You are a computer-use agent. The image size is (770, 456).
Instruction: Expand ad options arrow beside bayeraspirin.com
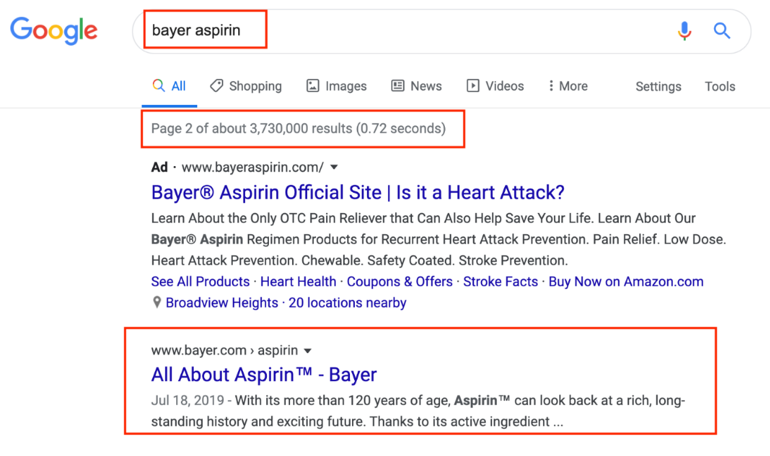(x=334, y=167)
